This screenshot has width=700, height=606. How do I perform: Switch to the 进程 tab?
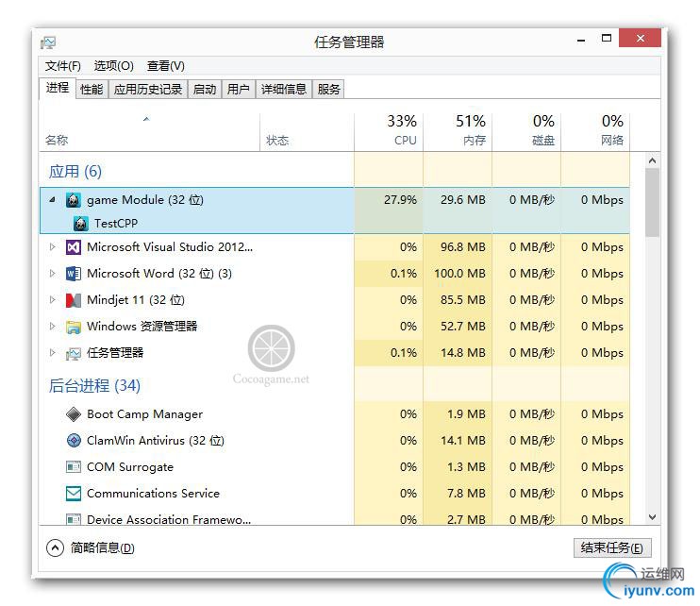coord(58,88)
